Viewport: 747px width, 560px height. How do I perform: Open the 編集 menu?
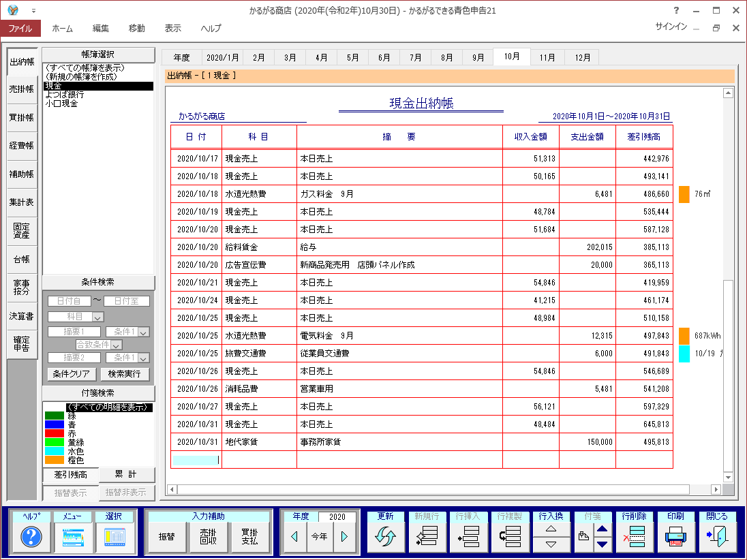point(100,28)
